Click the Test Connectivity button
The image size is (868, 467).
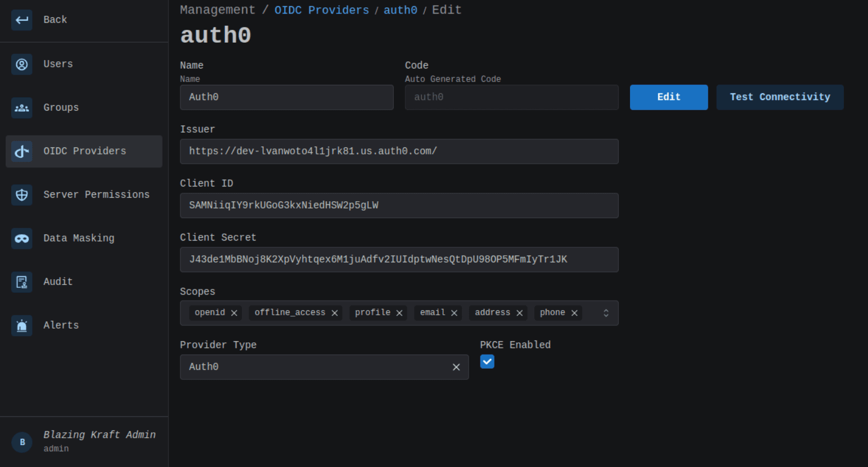coord(780,97)
